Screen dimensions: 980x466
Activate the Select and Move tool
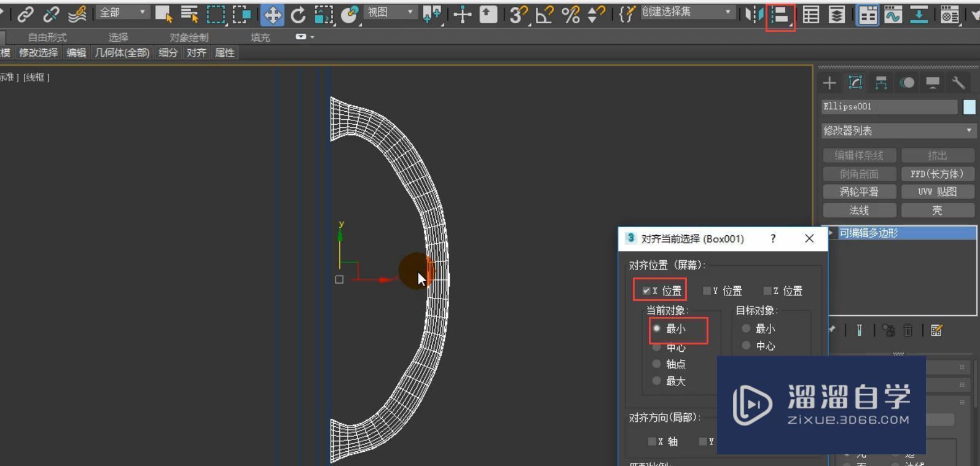point(272,14)
